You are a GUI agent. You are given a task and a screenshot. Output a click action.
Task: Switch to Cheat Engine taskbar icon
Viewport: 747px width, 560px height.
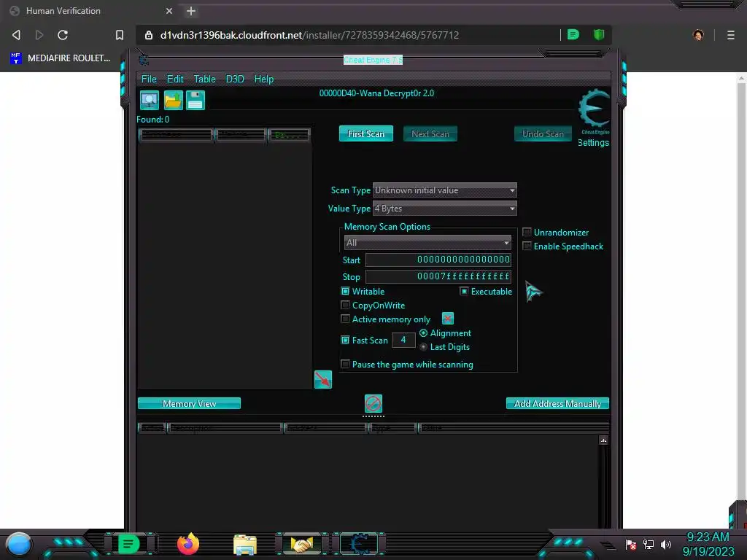point(360,544)
